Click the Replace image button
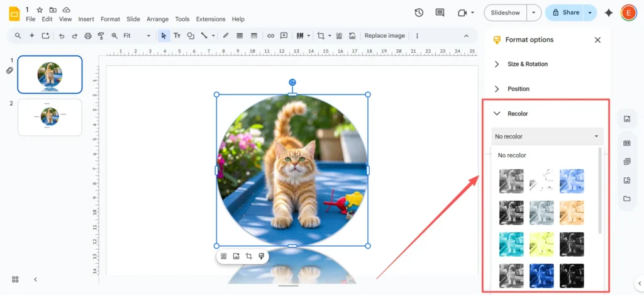 [x=384, y=36]
